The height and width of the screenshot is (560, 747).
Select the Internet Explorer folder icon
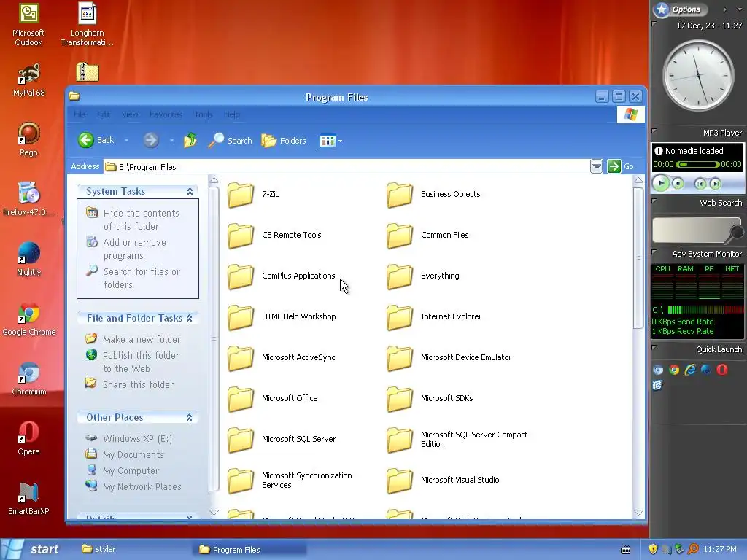point(400,317)
